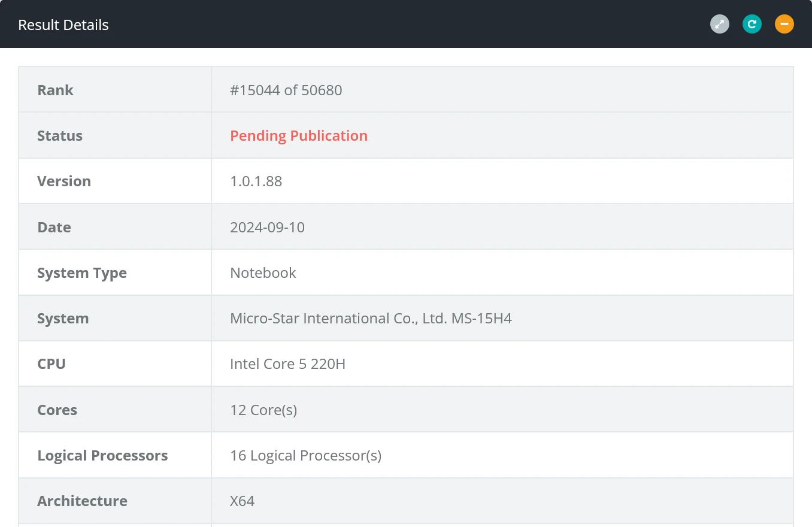812x527 pixels.
Task: Click the CPU row label
Action: pyautogui.click(x=51, y=364)
